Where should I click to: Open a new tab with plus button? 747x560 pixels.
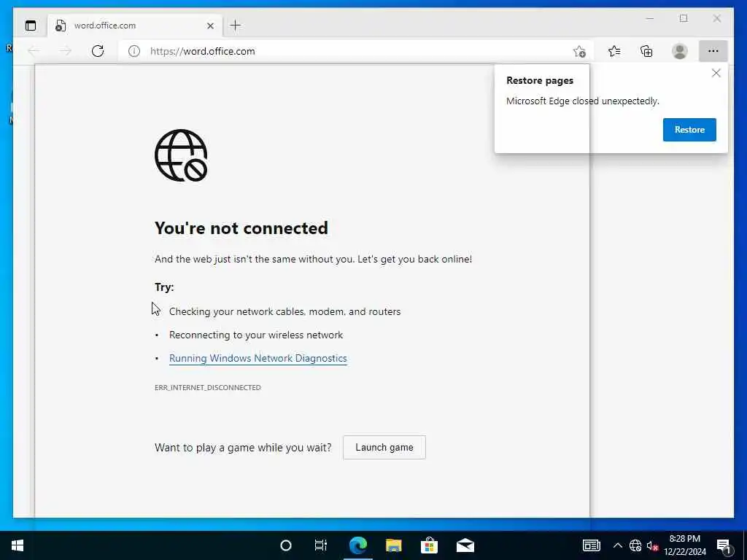[236, 26]
